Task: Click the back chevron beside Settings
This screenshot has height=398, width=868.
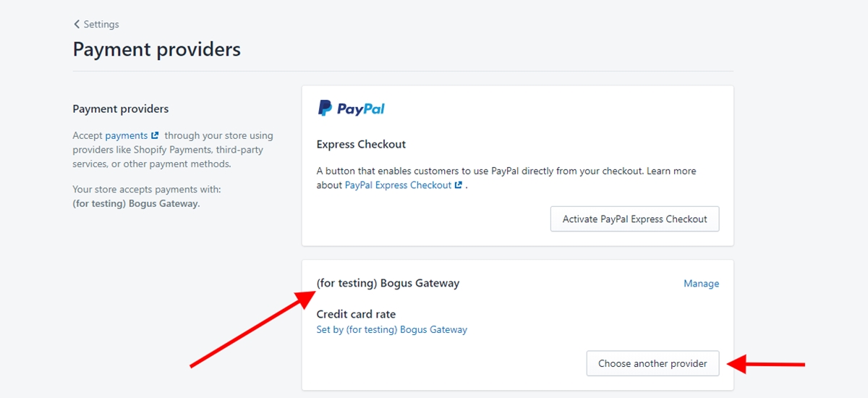Action: tap(77, 24)
